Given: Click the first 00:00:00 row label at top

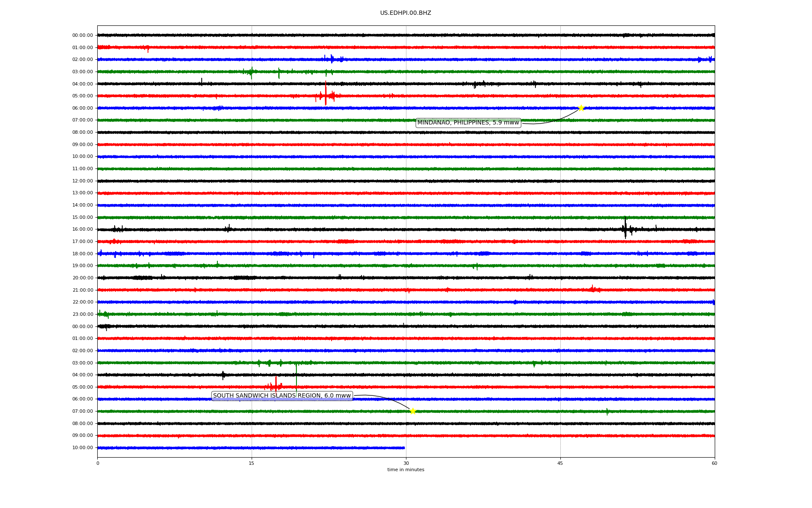Looking at the screenshot, I should 82,36.
